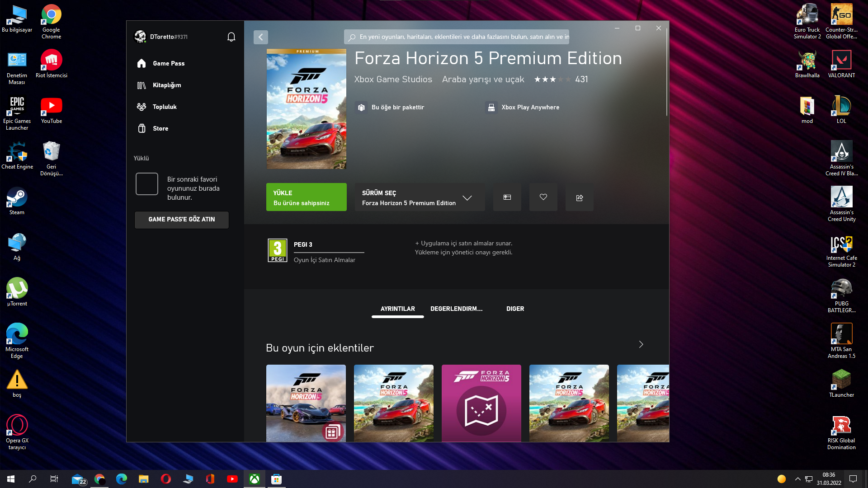Viewport: 868px width, 488px height.
Task: Select Assassin's Creed Unity desktop icon
Action: click(841, 204)
